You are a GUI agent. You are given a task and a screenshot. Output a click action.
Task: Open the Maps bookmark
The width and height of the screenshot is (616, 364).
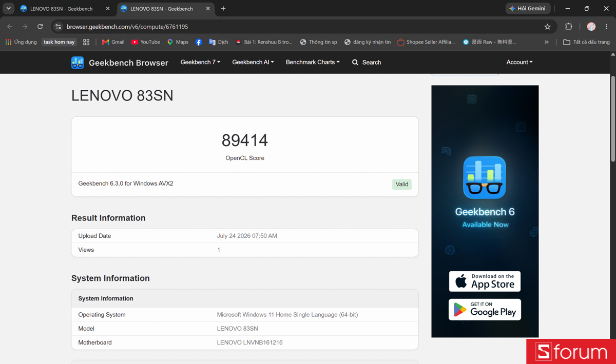pyautogui.click(x=178, y=42)
